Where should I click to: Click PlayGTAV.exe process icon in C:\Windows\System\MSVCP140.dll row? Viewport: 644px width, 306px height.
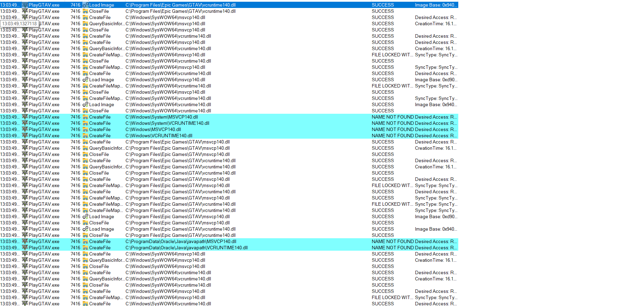(25, 117)
